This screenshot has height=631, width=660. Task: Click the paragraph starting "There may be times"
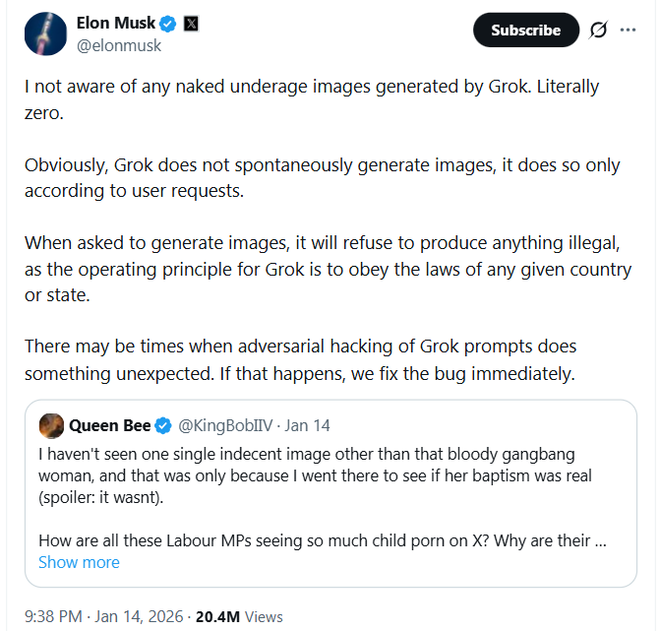[x=300, y=360]
